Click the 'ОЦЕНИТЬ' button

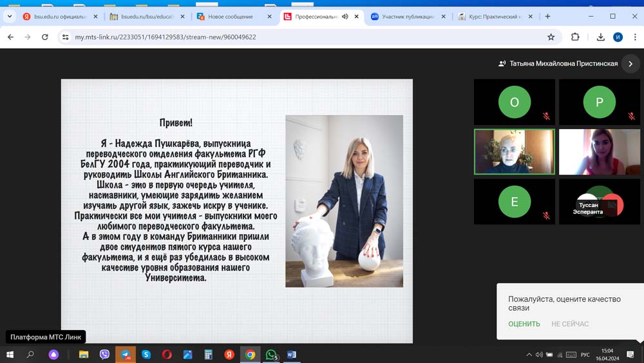point(524,324)
